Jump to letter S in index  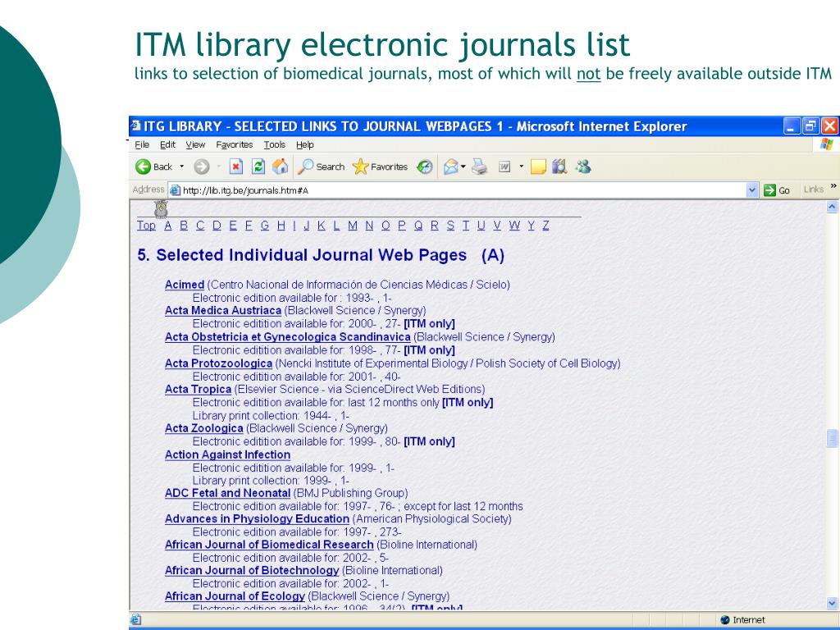pos(450,226)
